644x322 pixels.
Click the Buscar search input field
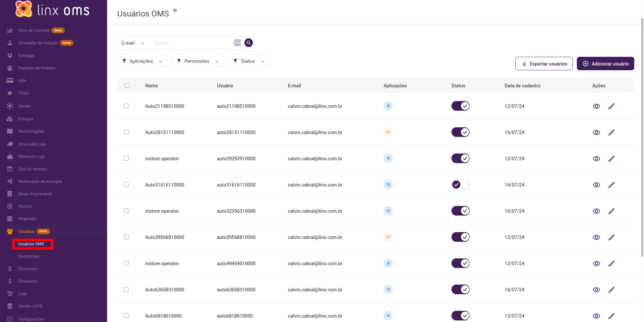(191, 43)
